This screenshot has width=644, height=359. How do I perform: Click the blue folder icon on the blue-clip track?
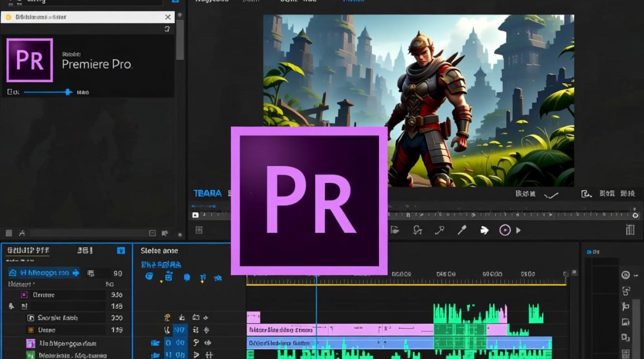(x=155, y=343)
